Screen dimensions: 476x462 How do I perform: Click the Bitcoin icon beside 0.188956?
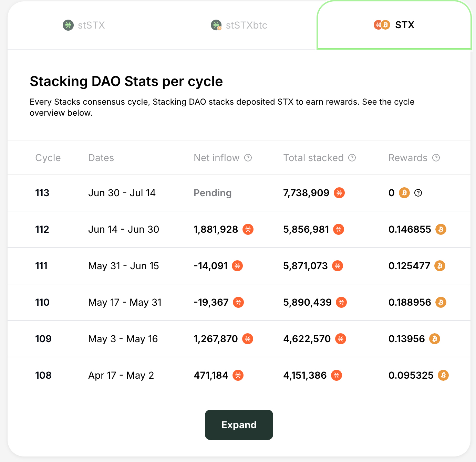(441, 302)
